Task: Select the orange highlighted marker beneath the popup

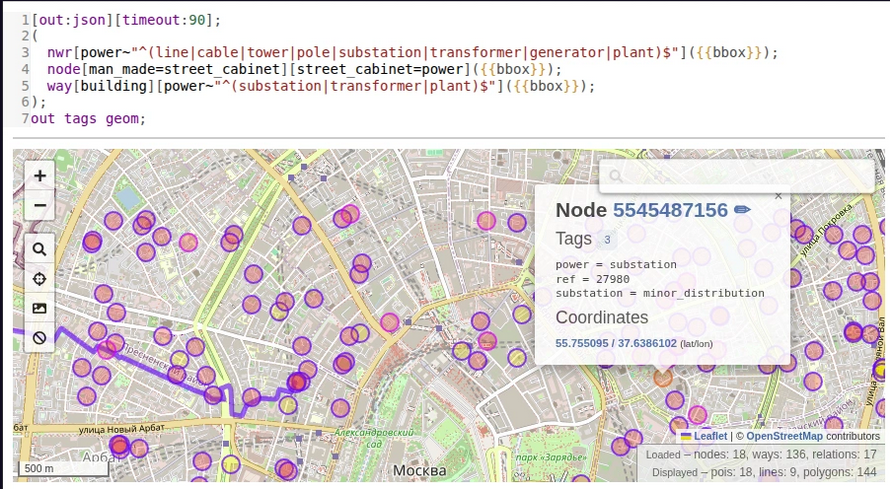Action: (x=663, y=378)
